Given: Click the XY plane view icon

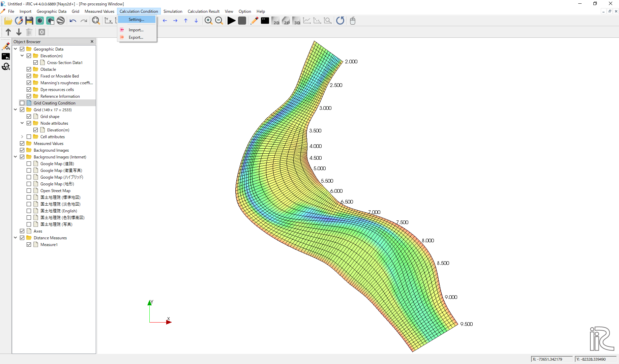Looking at the screenshot, I should pyautogui.click(x=108, y=21).
